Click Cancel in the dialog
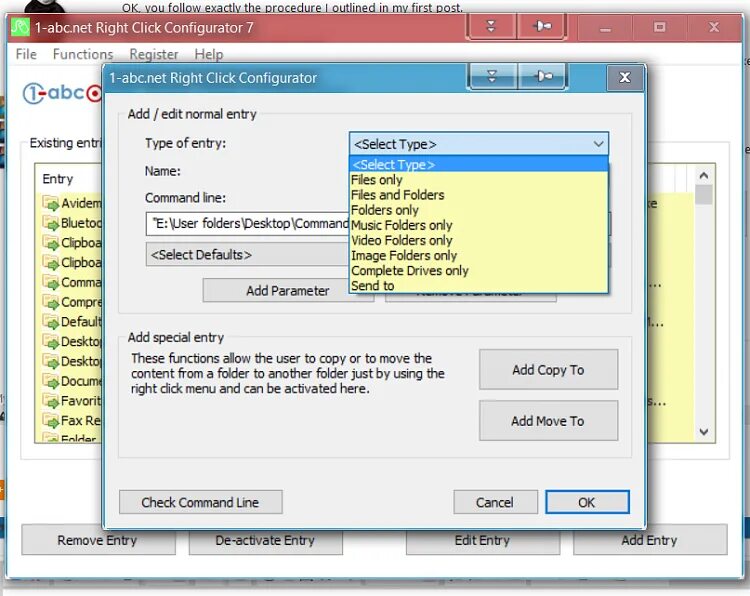The image size is (750, 596). tap(495, 502)
